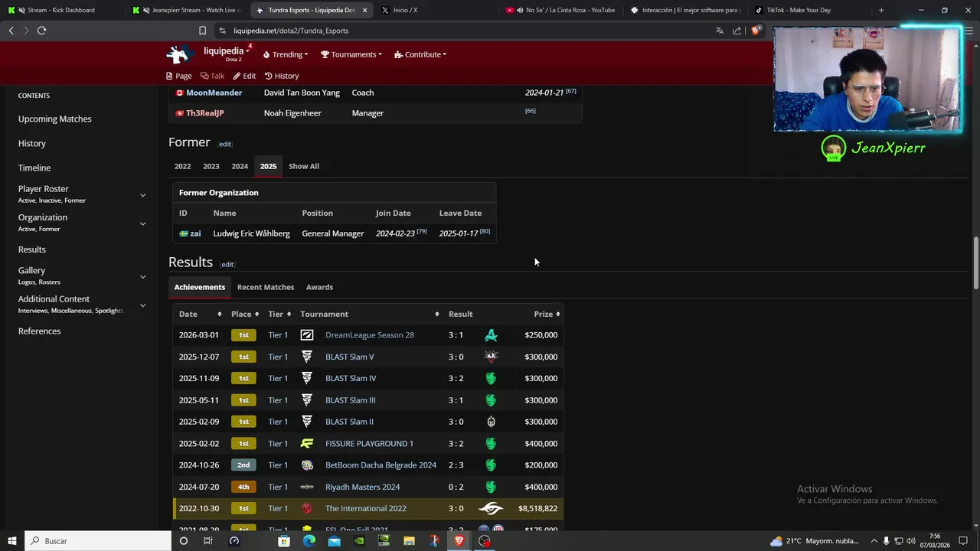Click The International 2022 aegis icon
Image resolution: width=980 pixels, height=551 pixels.
(x=307, y=509)
